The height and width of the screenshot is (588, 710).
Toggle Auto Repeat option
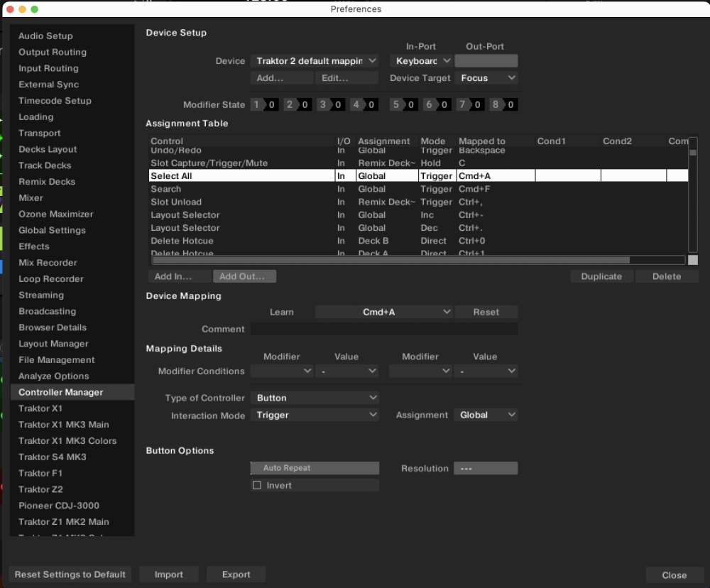315,468
